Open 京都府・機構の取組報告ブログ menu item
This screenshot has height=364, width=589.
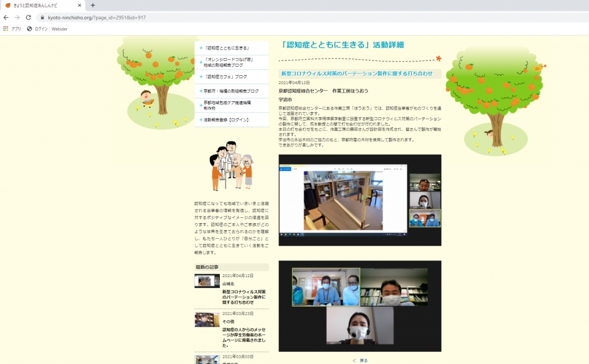tap(231, 91)
